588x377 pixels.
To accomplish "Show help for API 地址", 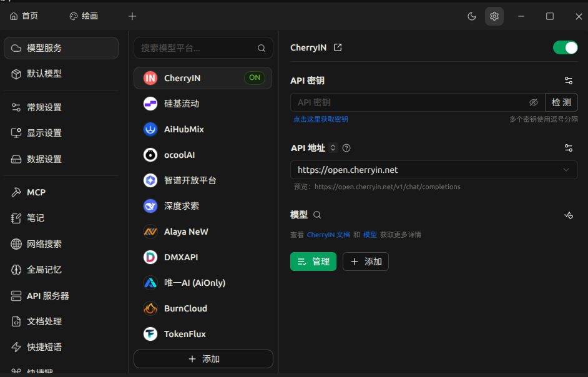I will pos(346,148).
